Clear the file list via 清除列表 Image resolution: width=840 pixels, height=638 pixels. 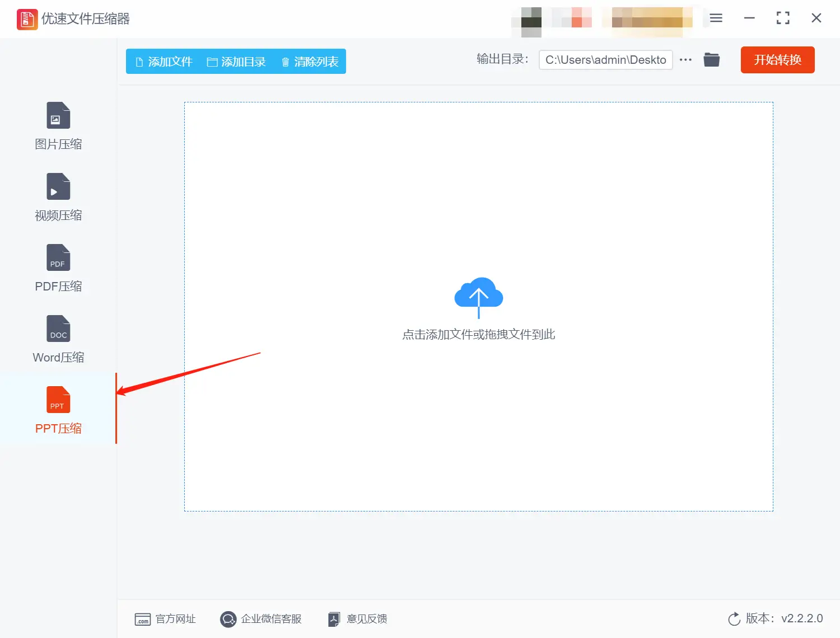309,62
